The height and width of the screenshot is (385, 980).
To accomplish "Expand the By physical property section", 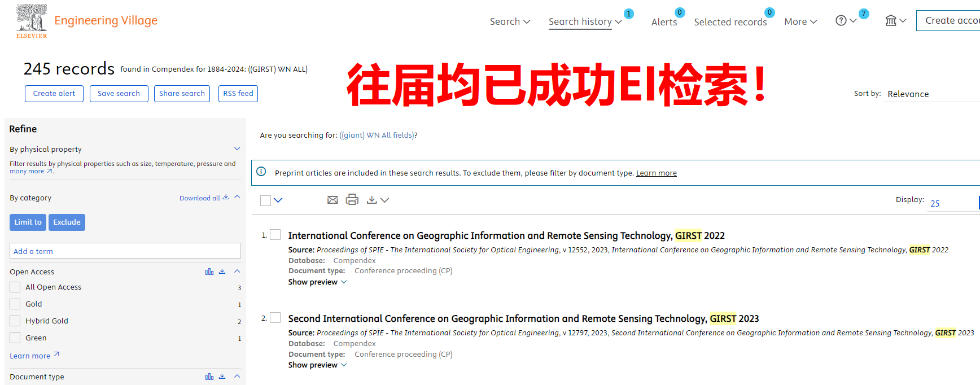I will 237,149.
